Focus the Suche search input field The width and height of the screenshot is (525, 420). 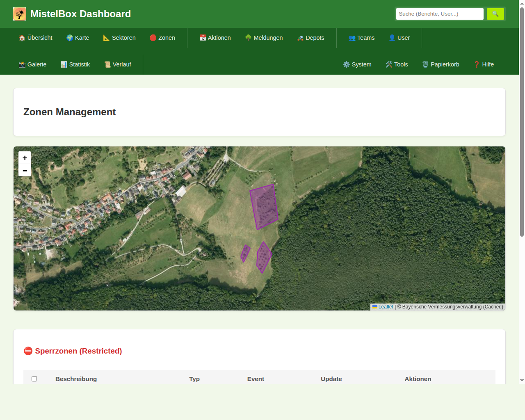(x=440, y=14)
